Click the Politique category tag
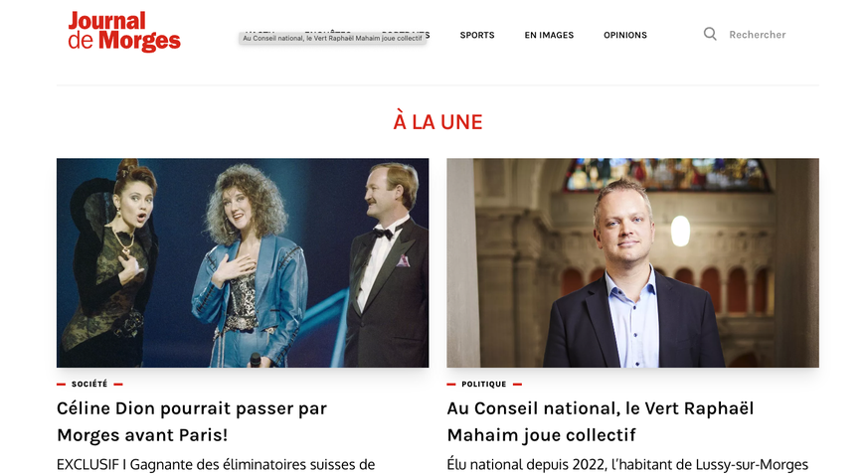Viewport: 868px width, 476px height. coord(484,384)
